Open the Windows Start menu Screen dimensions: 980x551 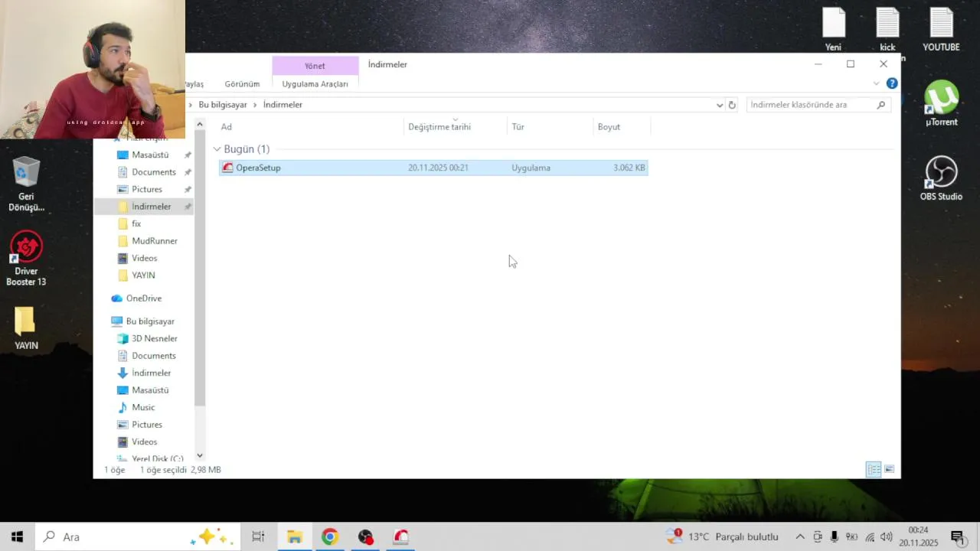tap(17, 536)
